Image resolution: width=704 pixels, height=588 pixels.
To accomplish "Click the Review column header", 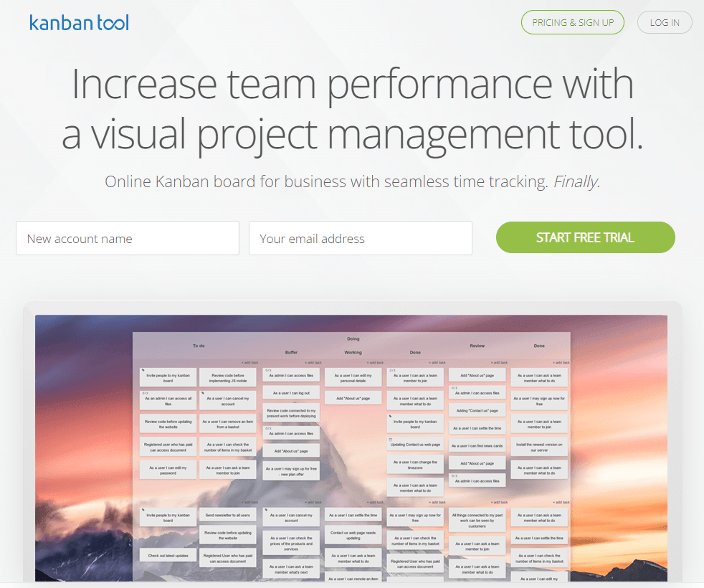I will pos(477,346).
